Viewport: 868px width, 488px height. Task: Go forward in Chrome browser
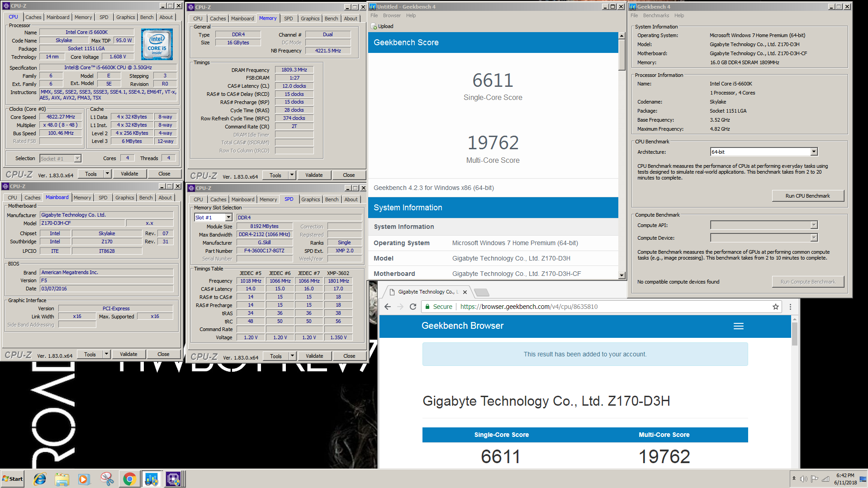400,307
